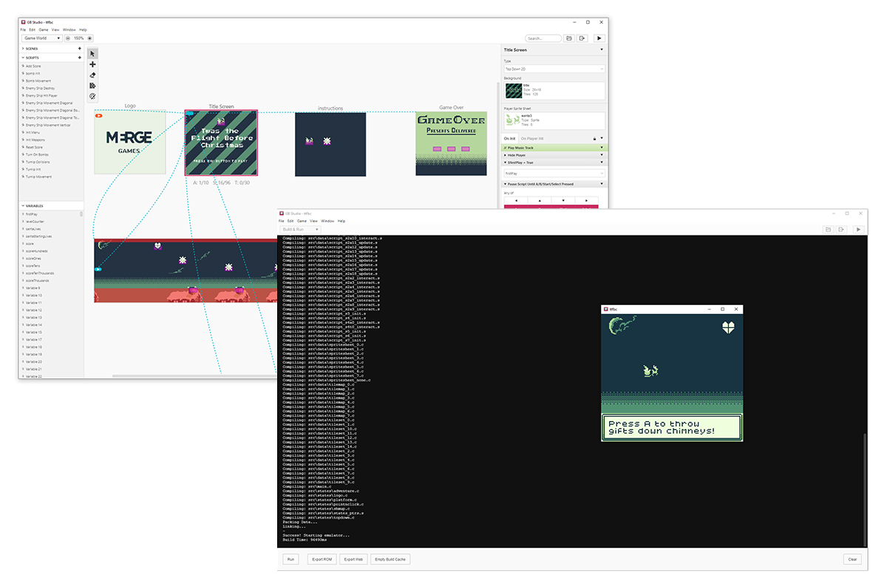Click the Empty Build Cache button
Screen dimensions: 887x588
point(390,559)
